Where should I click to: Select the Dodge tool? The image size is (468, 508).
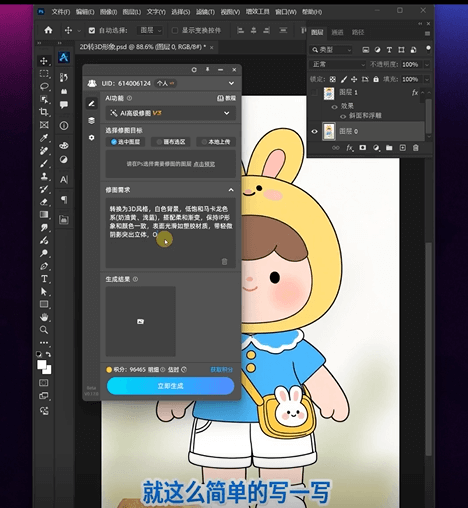44,253
